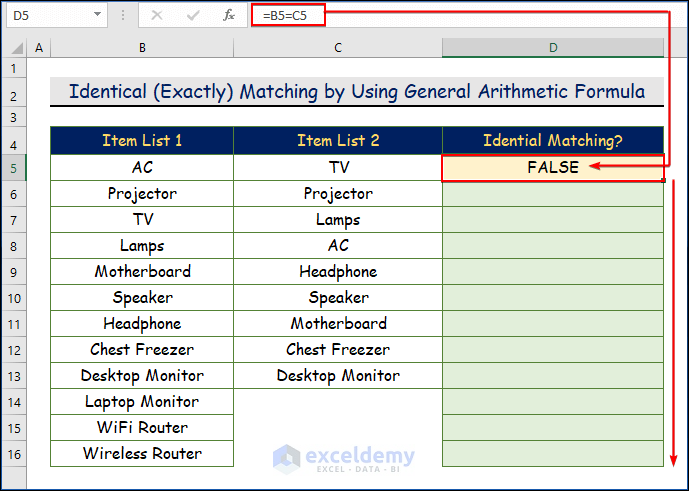Select column B header
This screenshot has height=491, width=689.
pyautogui.click(x=142, y=48)
